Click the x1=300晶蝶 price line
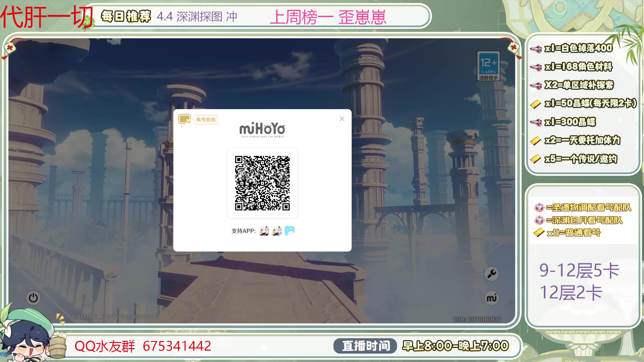This screenshot has width=644, height=362. 570,122
